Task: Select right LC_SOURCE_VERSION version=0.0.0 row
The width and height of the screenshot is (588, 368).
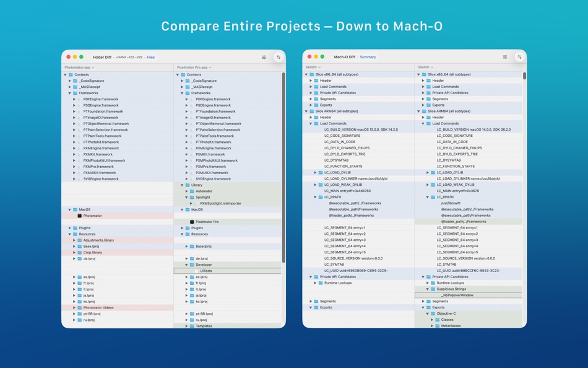Action: coord(469,258)
